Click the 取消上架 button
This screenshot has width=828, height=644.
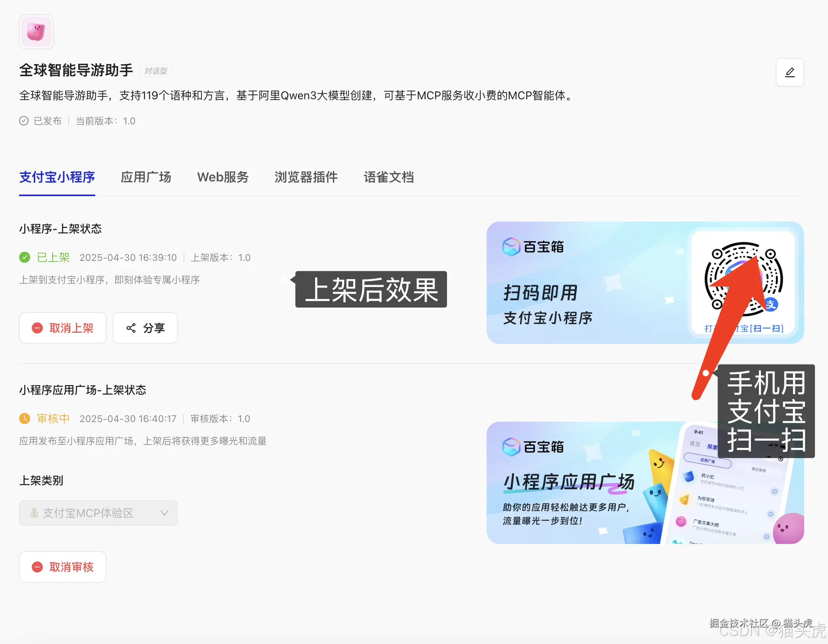coord(62,328)
